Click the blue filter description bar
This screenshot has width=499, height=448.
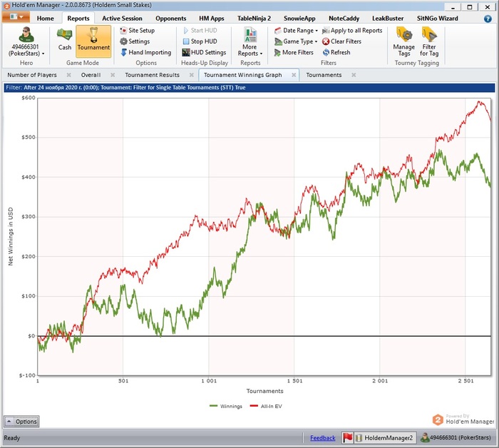click(x=249, y=88)
